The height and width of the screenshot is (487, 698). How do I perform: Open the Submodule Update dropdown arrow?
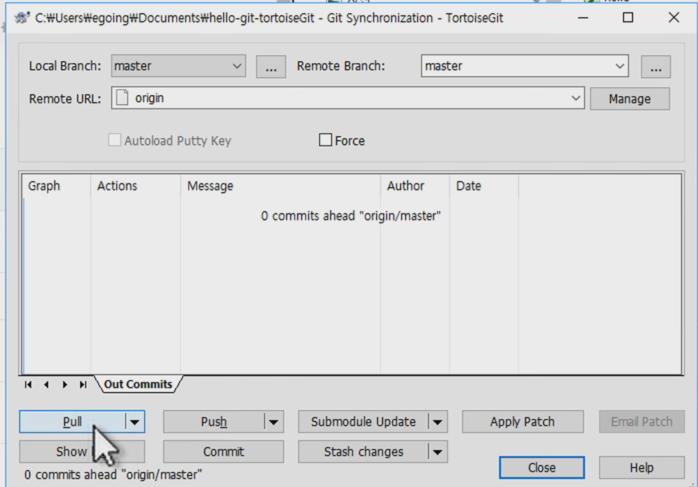(x=438, y=422)
